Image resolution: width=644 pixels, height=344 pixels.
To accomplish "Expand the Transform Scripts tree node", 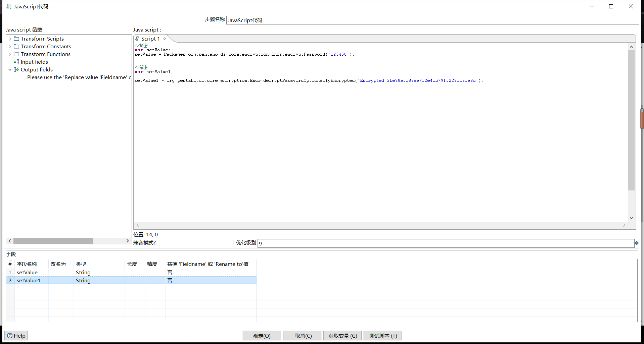I will tap(10, 39).
